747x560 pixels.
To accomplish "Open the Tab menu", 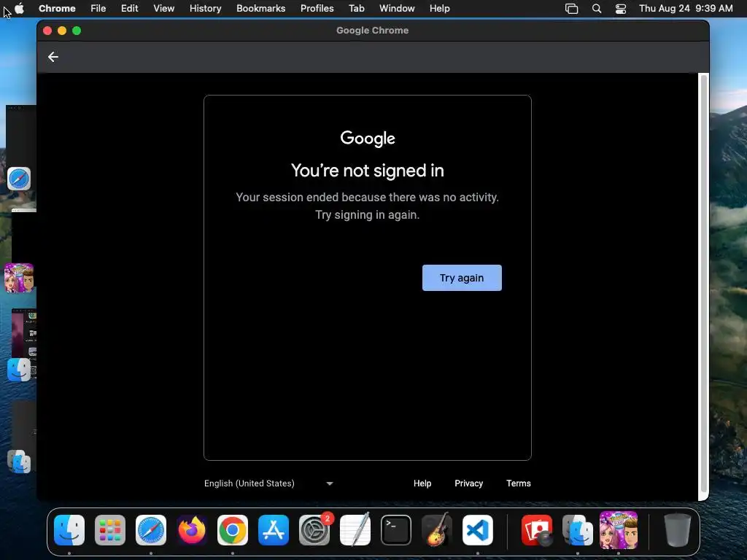I will [x=356, y=9].
